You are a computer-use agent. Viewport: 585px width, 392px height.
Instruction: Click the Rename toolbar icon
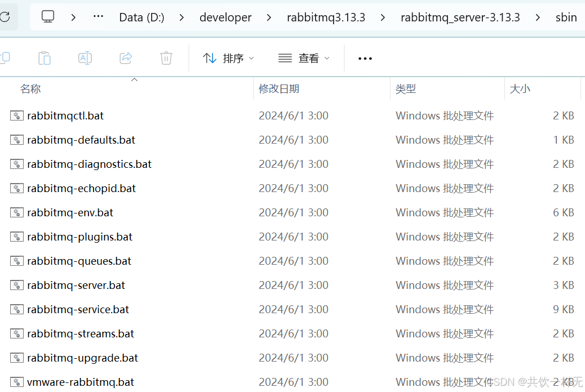85,58
